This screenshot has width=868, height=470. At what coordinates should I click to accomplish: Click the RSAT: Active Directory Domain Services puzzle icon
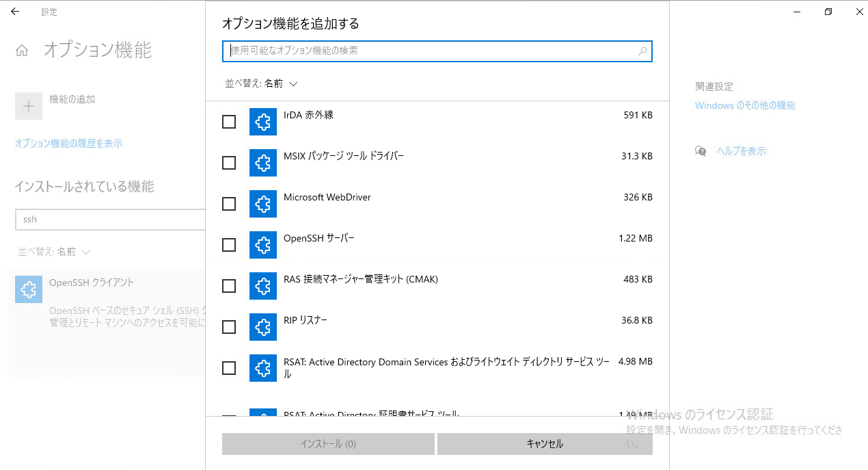click(263, 368)
